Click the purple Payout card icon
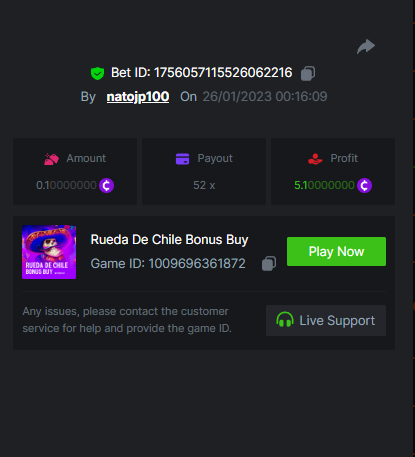This screenshot has height=457, width=415. [x=182, y=159]
